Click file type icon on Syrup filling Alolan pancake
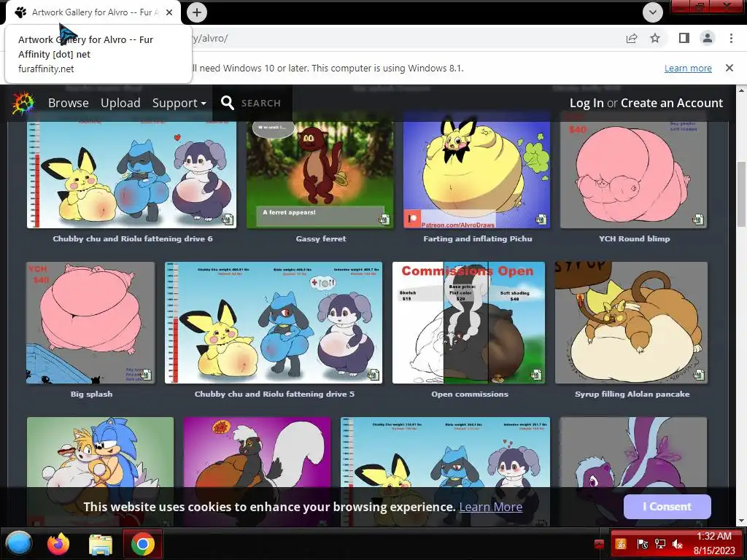The height and width of the screenshot is (560, 747). click(x=698, y=374)
